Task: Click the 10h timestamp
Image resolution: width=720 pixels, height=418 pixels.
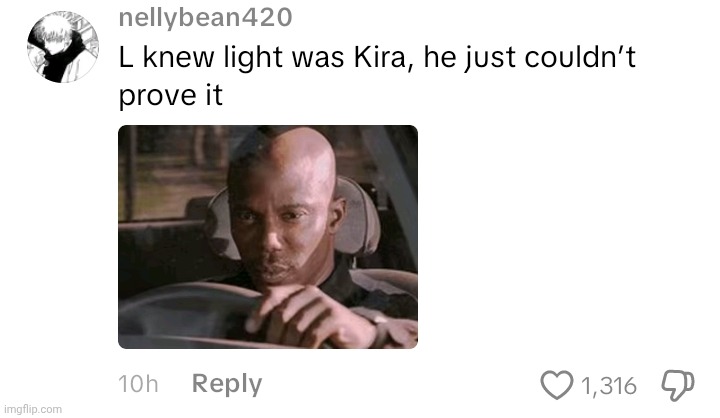Action: point(138,384)
